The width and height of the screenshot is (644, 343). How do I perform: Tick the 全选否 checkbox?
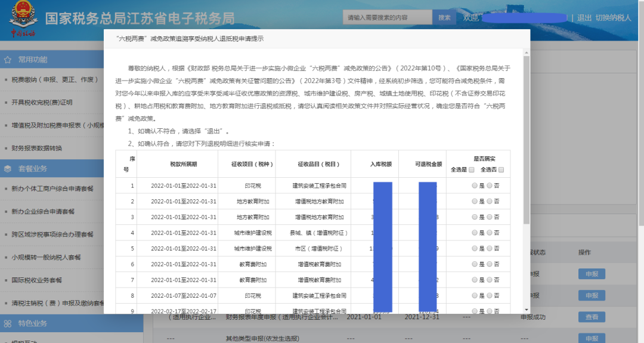[501, 169]
